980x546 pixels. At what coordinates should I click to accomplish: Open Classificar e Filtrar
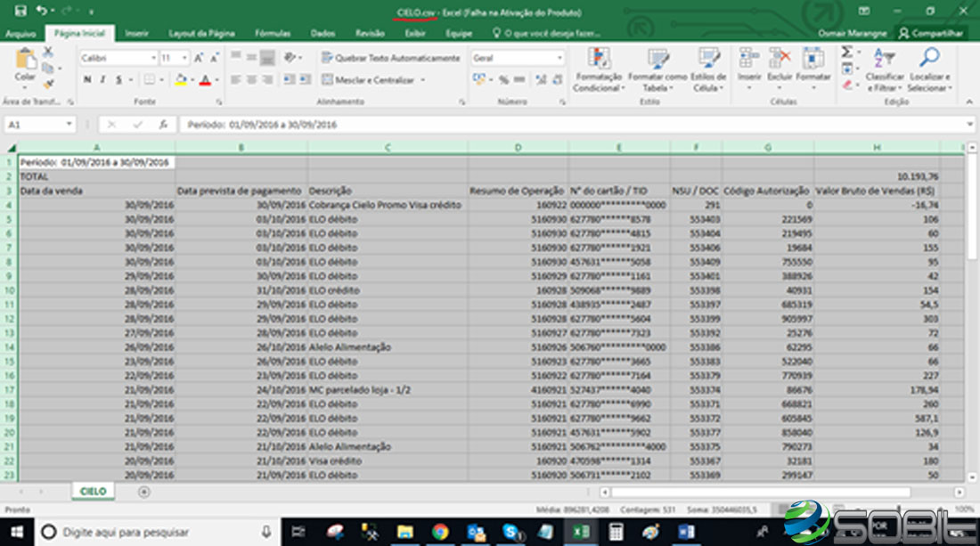pos(885,70)
